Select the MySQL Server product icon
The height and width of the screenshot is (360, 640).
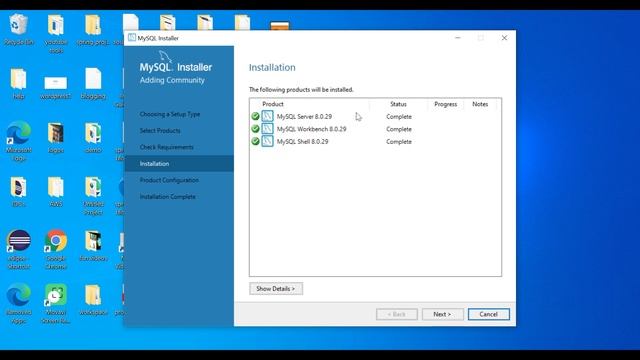[x=267, y=116]
